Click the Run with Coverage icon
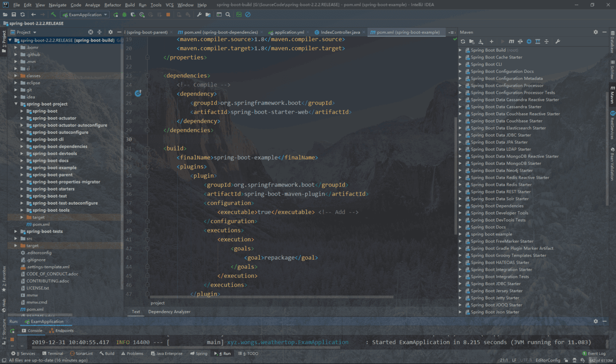 tap(133, 14)
